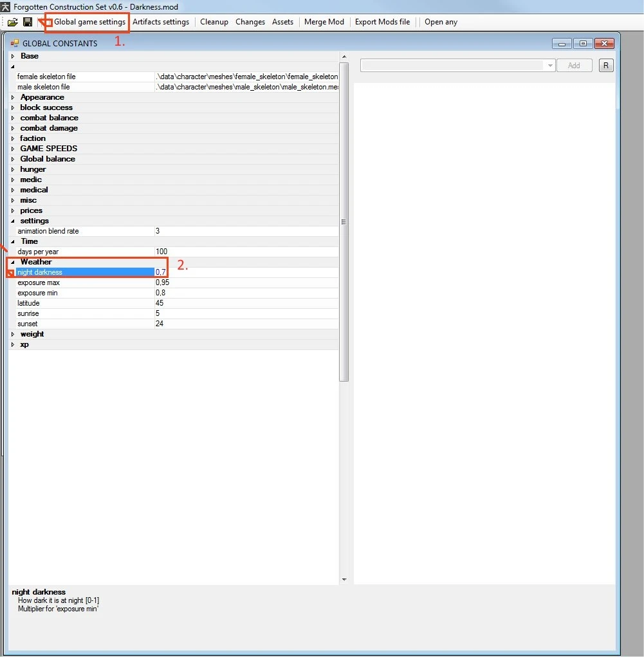
Task: Click the Merge Mod button
Action: (x=324, y=22)
